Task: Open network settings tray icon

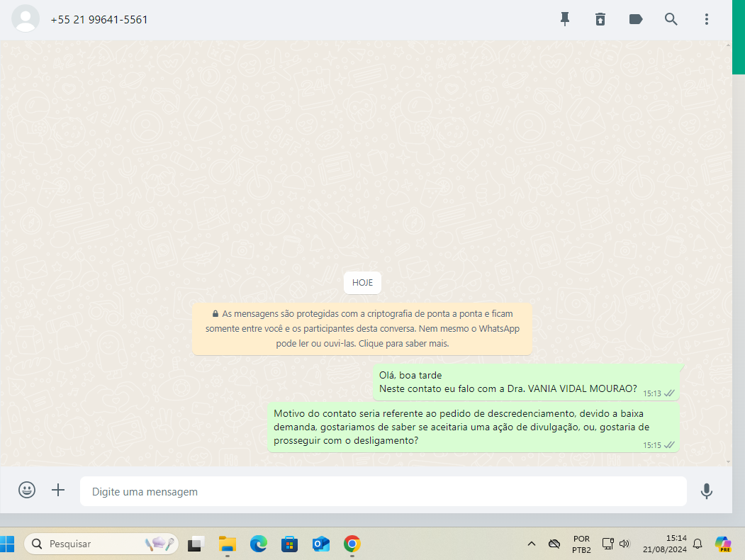Action: (x=607, y=544)
